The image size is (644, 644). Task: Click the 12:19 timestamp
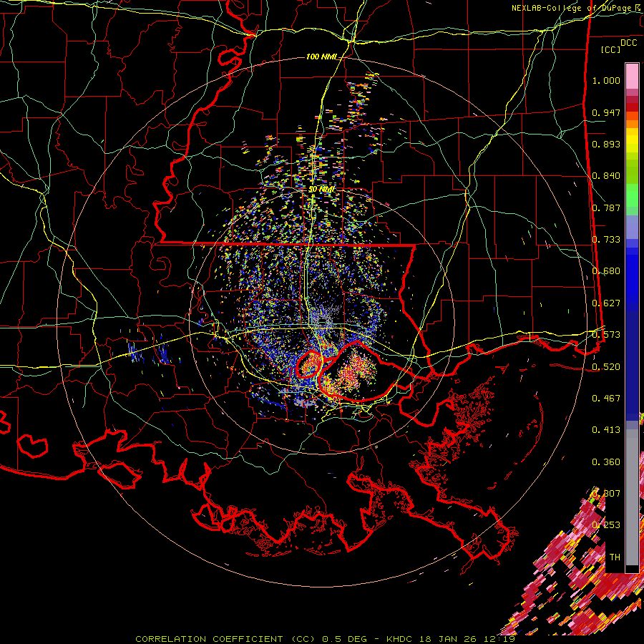point(500,639)
